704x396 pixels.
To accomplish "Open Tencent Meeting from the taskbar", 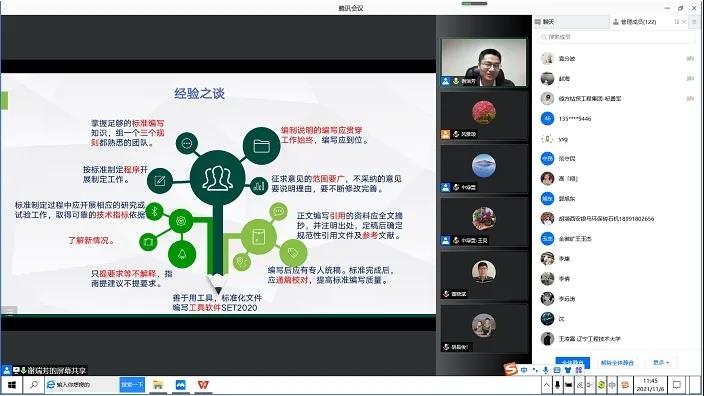I will [x=180, y=385].
